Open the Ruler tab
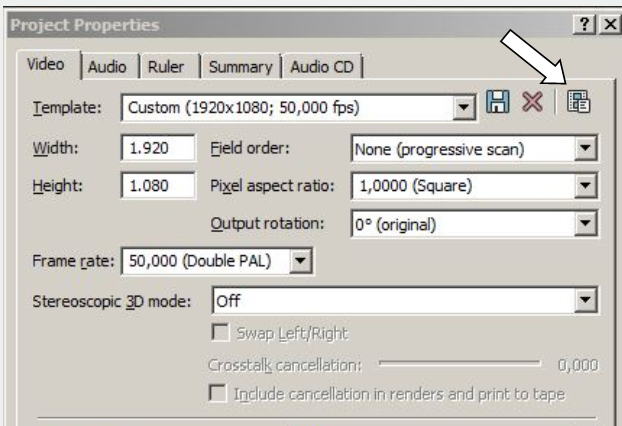The height and width of the screenshot is (426, 622). 166,67
